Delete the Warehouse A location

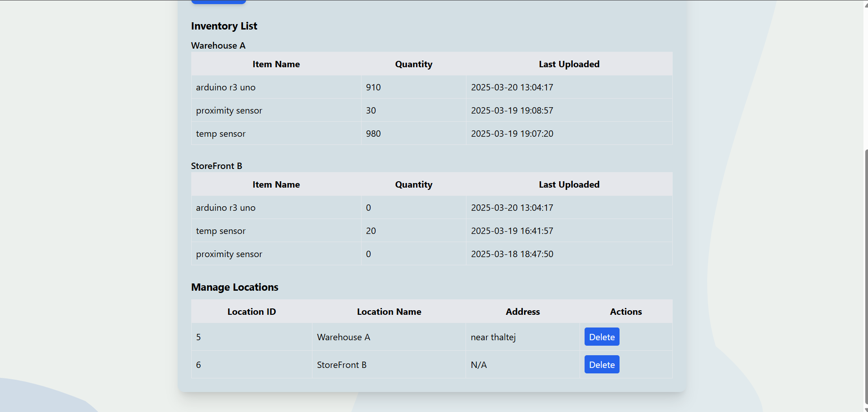pos(601,337)
